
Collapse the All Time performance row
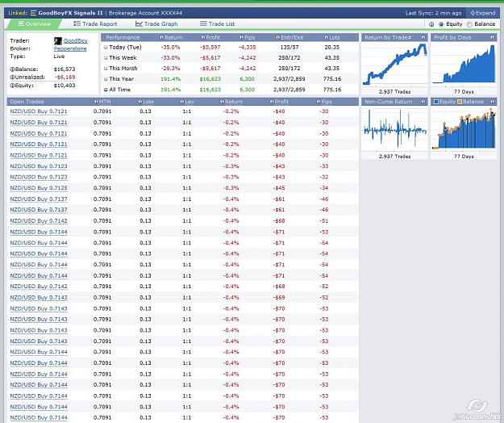(x=106, y=90)
